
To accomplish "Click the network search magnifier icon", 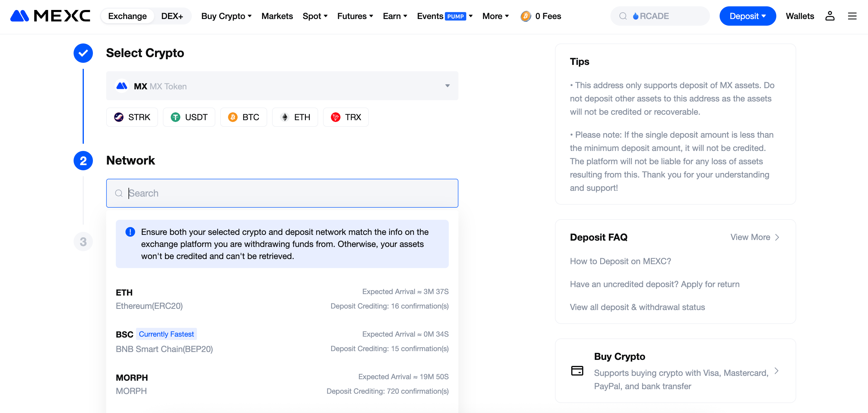I will (x=119, y=193).
